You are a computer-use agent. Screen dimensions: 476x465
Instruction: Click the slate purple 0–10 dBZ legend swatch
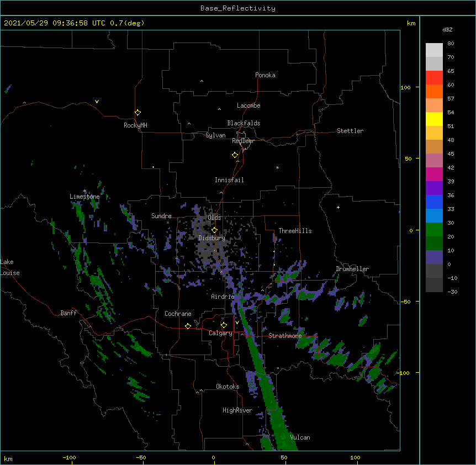tap(434, 257)
